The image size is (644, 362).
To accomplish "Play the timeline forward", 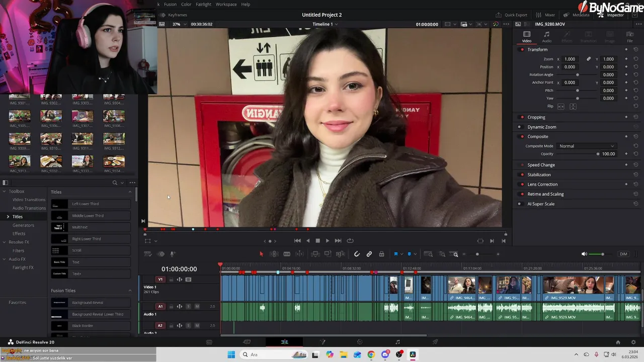I will [x=328, y=241].
